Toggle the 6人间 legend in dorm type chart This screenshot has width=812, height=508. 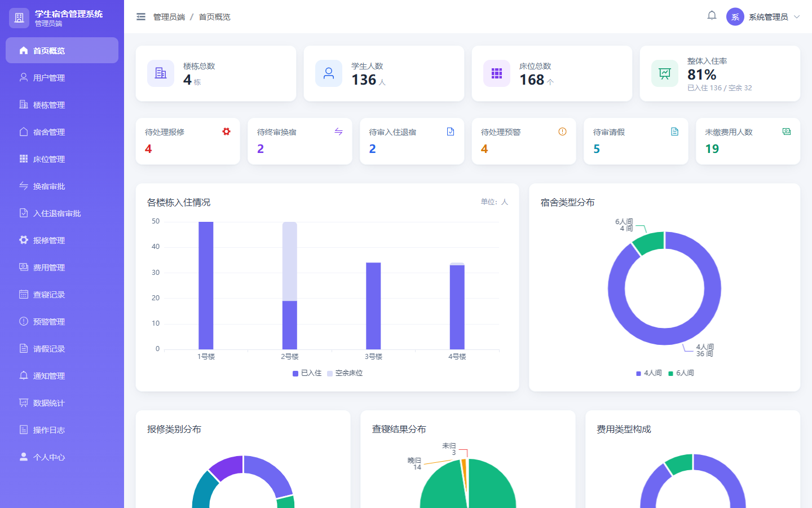coord(681,373)
